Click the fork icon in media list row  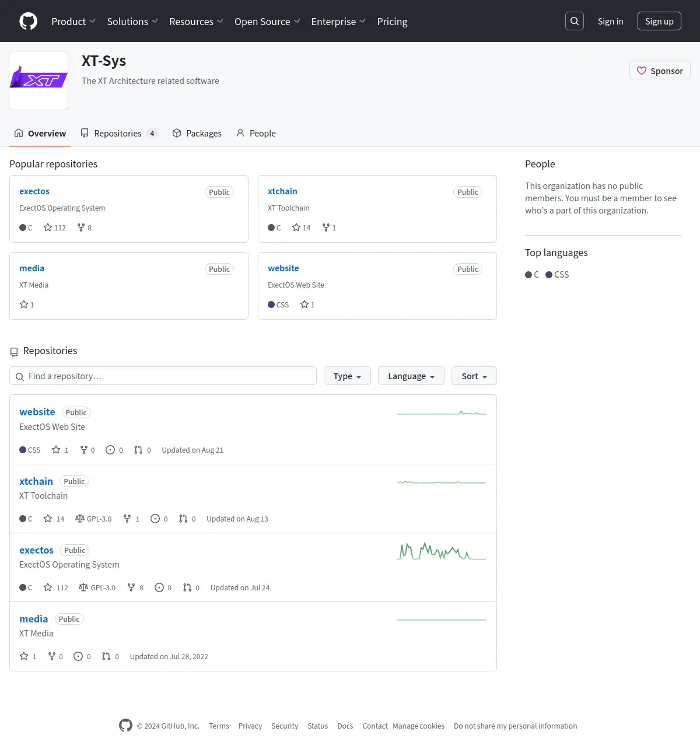[x=52, y=656]
